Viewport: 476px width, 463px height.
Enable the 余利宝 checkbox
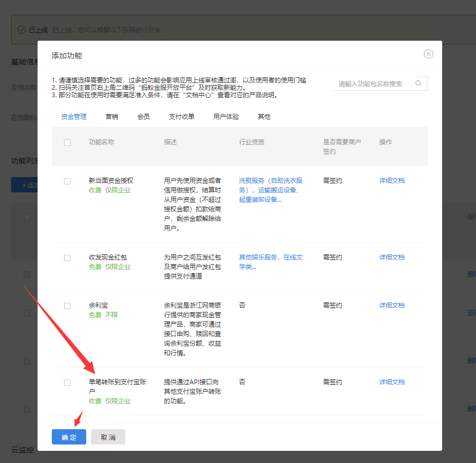[x=67, y=306]
